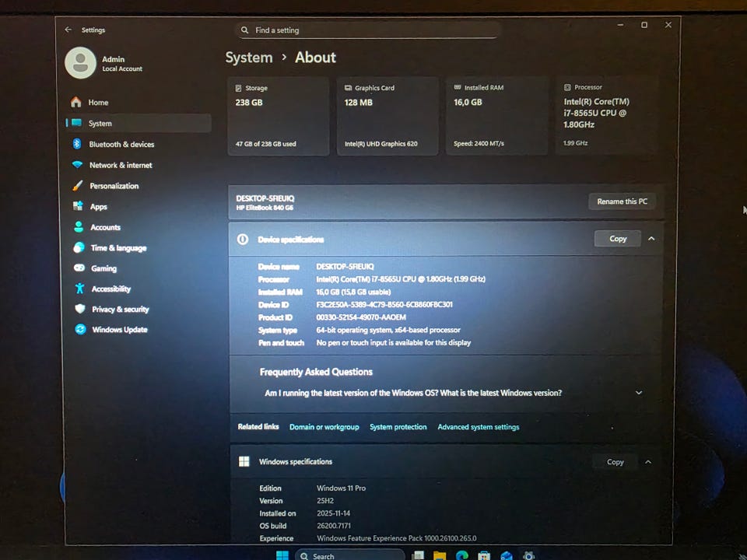
Task: Select the Pen and touch value text
Action: point(393,342)
